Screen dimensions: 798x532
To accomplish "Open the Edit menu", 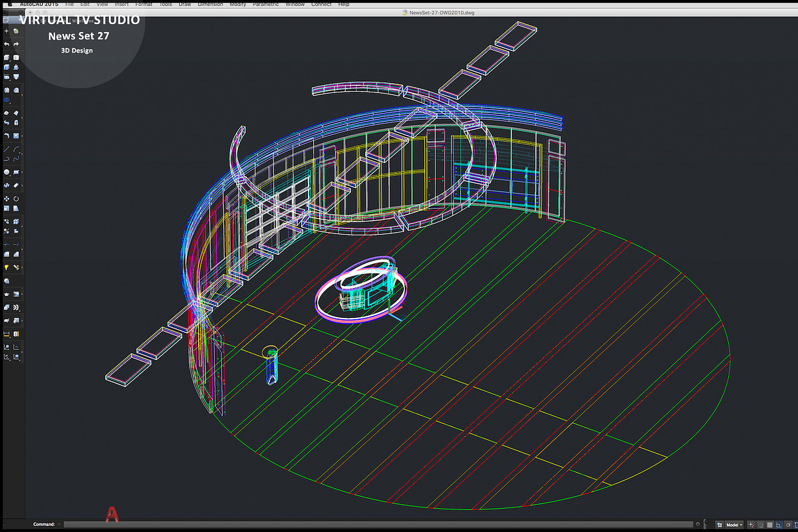I will [85, 4].
